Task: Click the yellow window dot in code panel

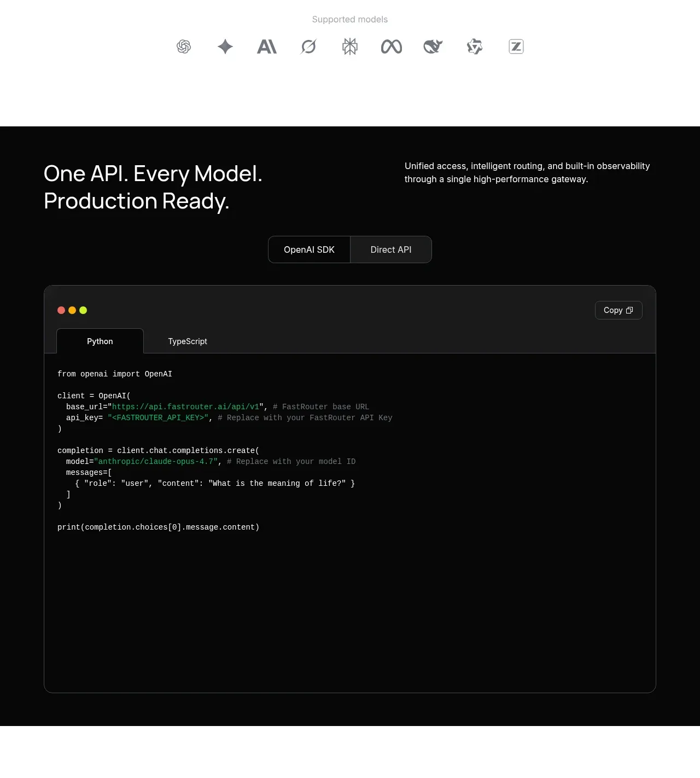Action: pyautogui.click(x=72, y=310)
